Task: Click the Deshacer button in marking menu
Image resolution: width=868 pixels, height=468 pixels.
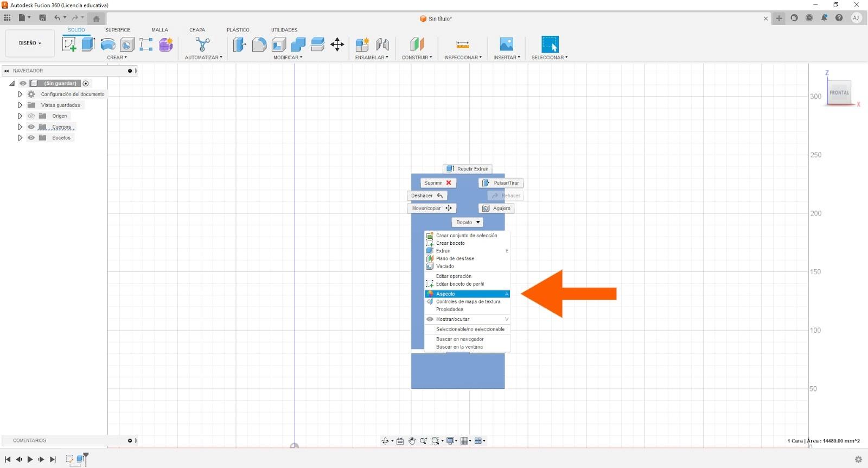Action: pos(427,196)
